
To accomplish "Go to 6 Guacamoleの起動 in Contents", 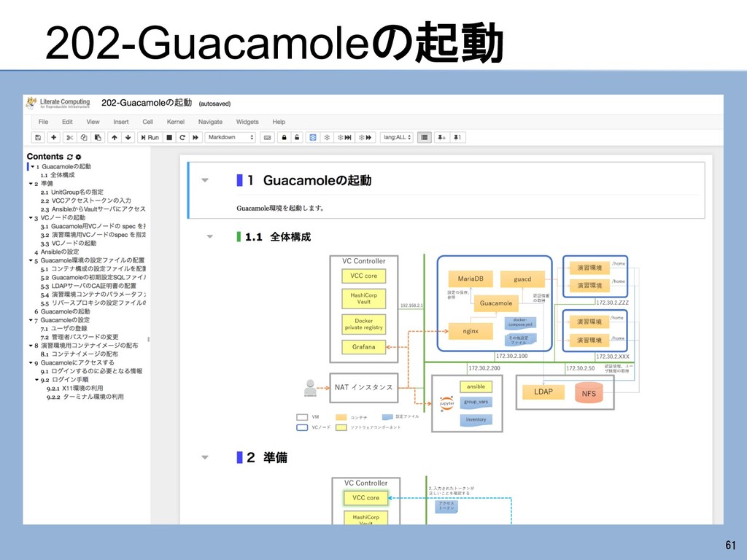I will pos(62,311).
